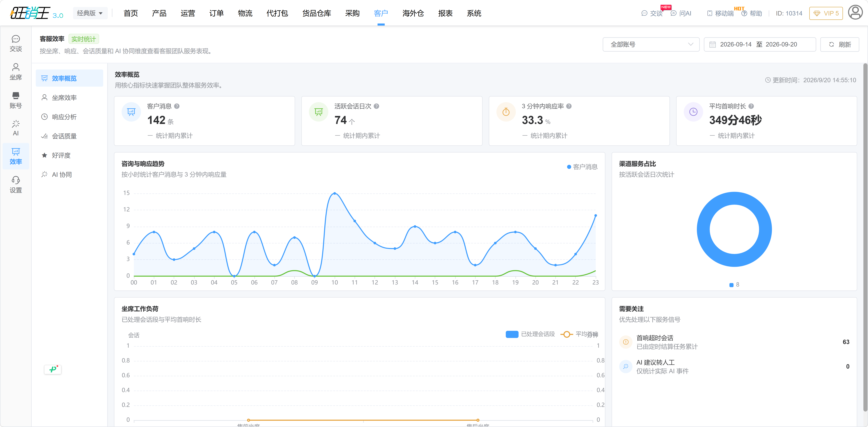This screenshot has height=427, width=868.
Task: Toggle the 平均首响 legend item
Action: tap(579, 334)
